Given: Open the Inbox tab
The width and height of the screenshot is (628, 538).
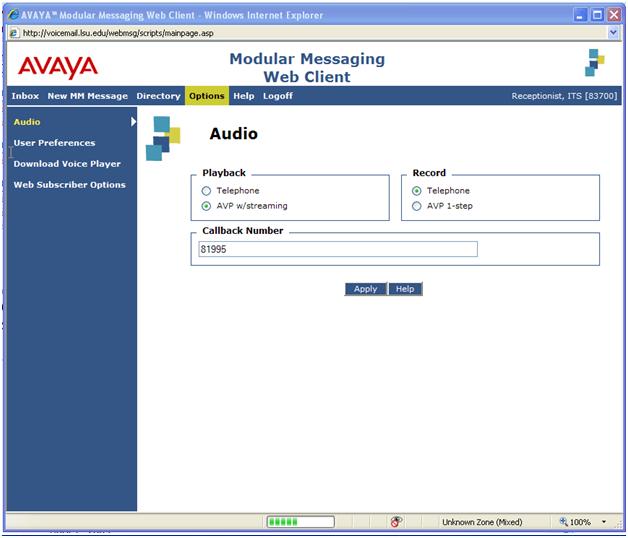Looking at the screenshot, I should pyautogui.click(x=25, y=96).
